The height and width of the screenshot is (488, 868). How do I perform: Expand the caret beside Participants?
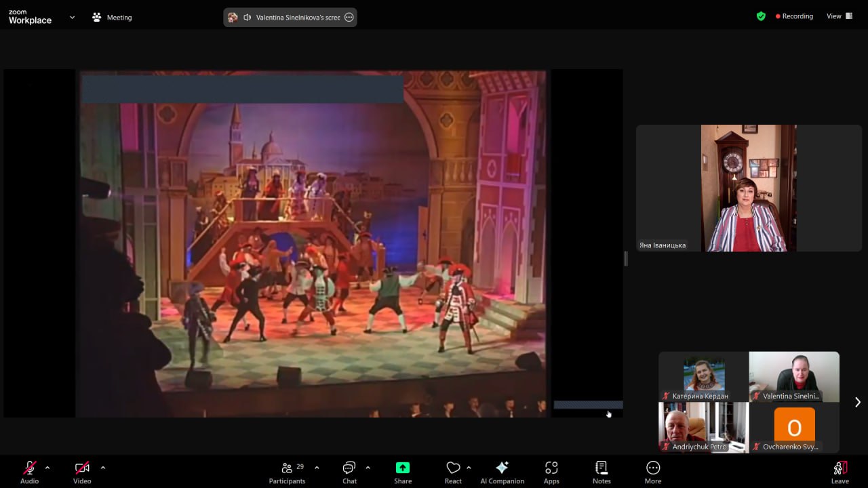click(317, 468)
